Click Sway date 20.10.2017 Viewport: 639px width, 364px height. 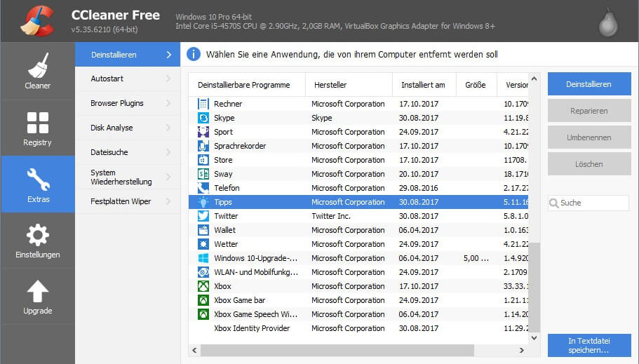[419, 174]
